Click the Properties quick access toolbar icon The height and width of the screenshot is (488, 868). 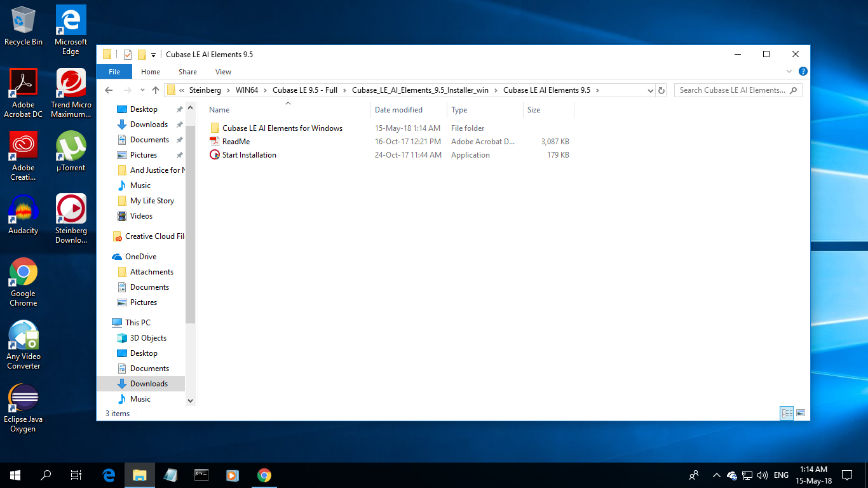click(128, 55)
